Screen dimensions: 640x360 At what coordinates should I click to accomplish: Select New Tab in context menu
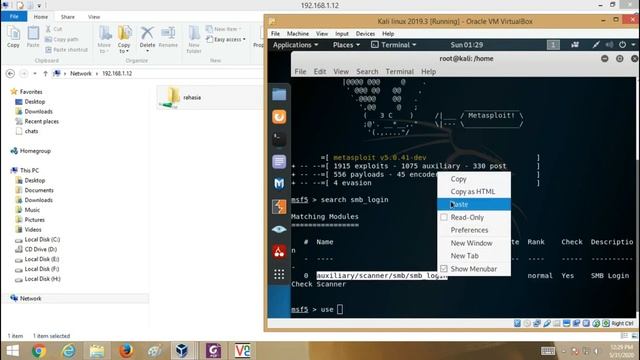click(x=474, y=256)
